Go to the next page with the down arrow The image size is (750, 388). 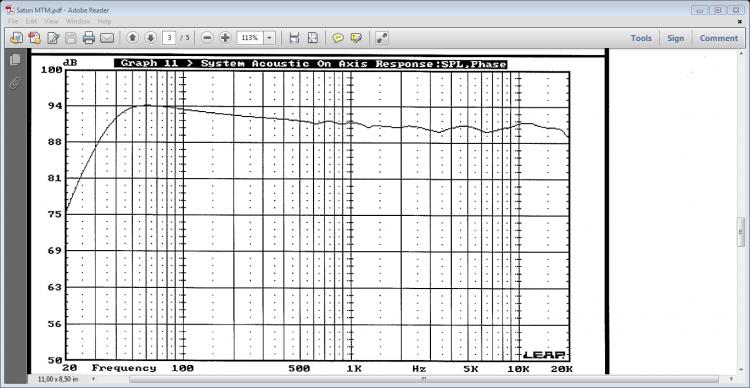coord(151,37)
